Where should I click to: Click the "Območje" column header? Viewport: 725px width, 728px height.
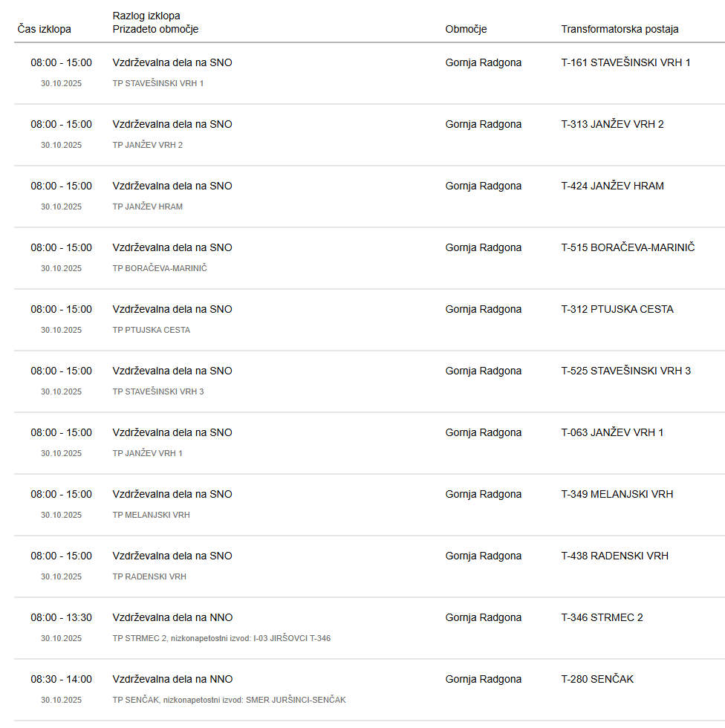coord(466,29)
